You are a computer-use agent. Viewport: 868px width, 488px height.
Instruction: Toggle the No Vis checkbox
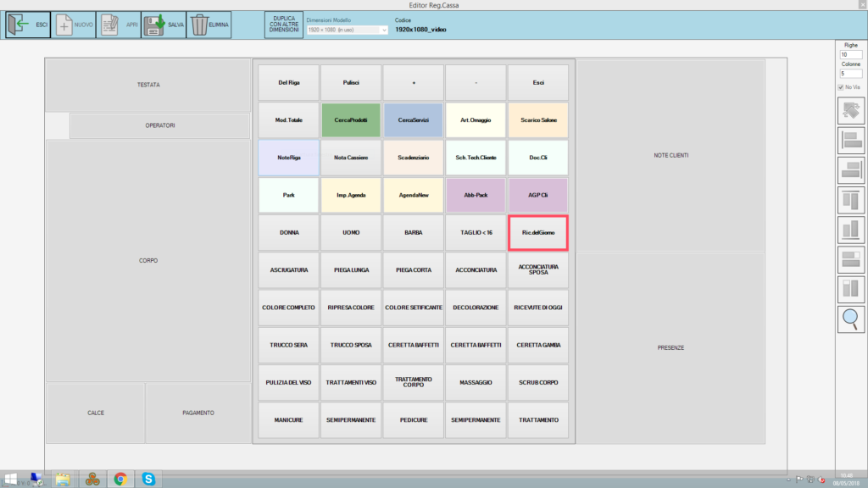[841, 87]
